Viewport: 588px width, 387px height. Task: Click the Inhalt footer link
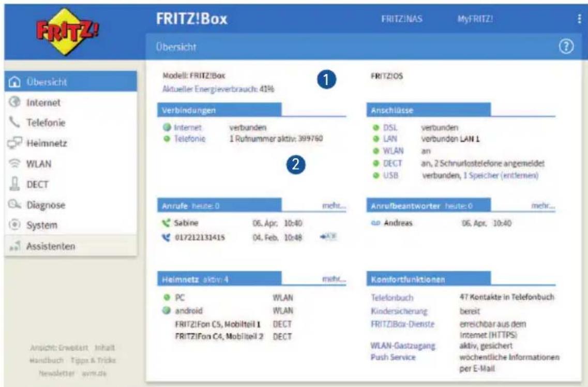[104, 348]
